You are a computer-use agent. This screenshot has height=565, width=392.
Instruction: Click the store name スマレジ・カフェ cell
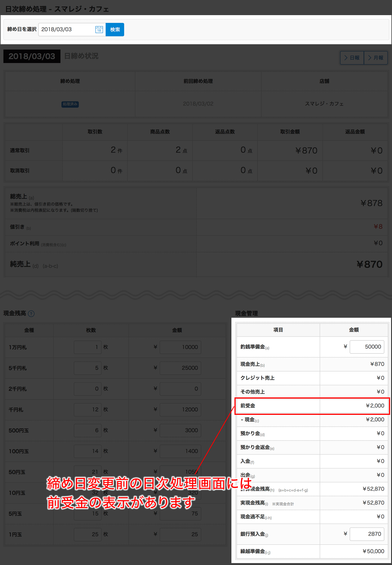(324, 104)
